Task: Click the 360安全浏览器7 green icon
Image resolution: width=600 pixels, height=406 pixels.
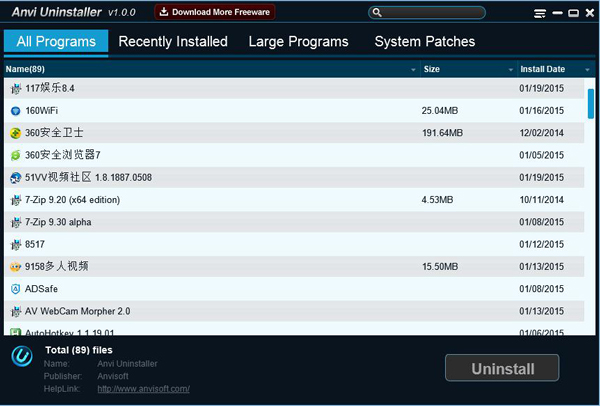Action: [x=15, y=155]
